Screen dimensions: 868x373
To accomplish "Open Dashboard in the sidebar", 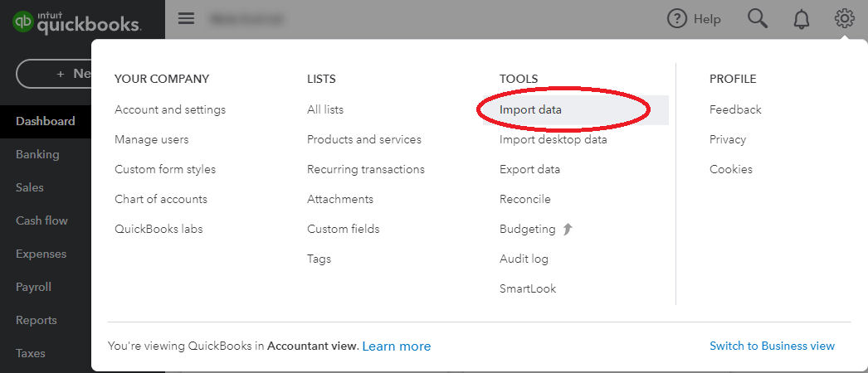I will pyautogui.click(x=46, y=121).
